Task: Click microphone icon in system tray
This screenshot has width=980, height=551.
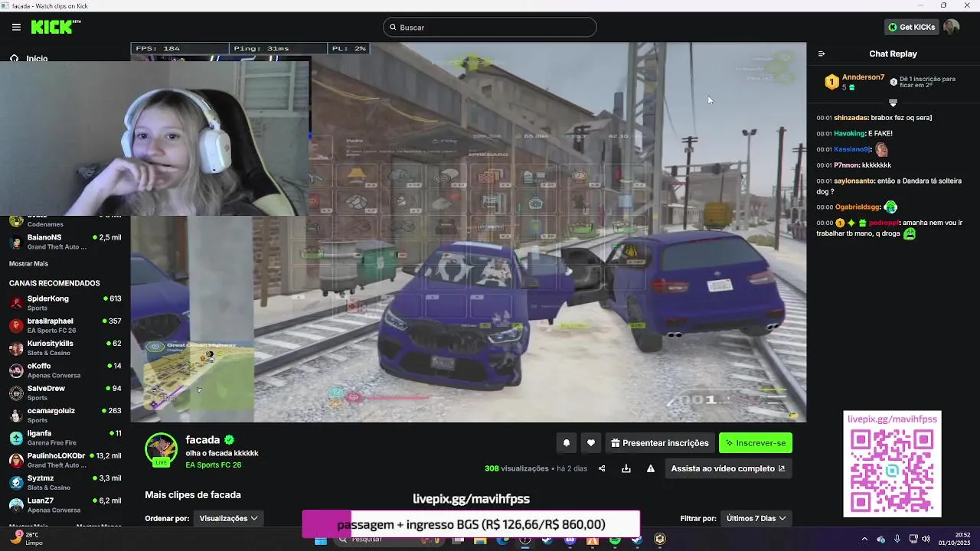Action: coord(897,539)
